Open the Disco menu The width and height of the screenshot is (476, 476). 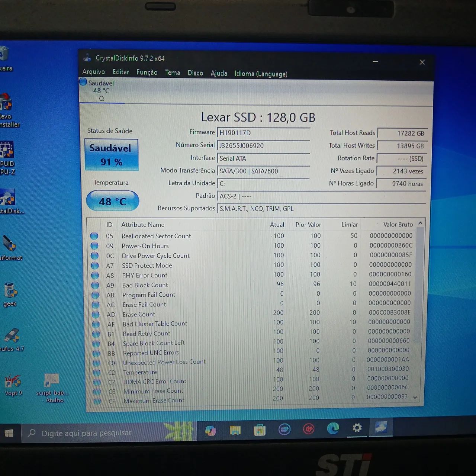[x=195, y=73]
